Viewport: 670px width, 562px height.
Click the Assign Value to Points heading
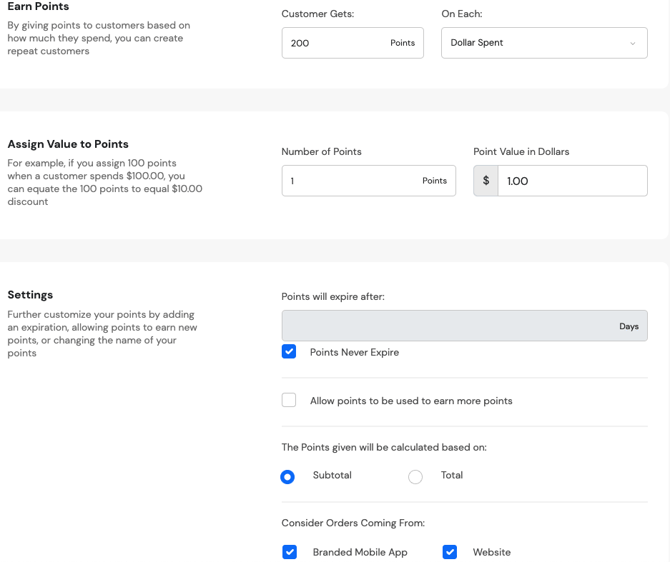(x=68, y=144)
